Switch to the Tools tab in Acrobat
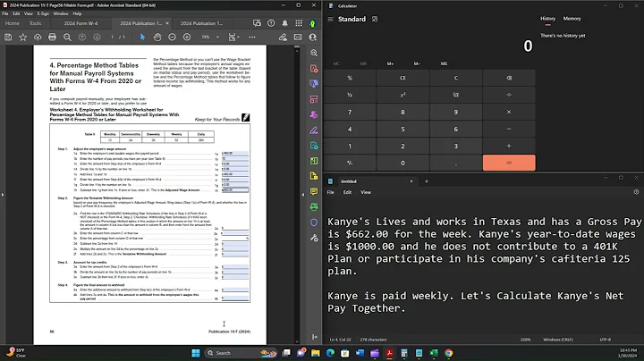Viewport: 644px width, 361px height. [35, 23]
